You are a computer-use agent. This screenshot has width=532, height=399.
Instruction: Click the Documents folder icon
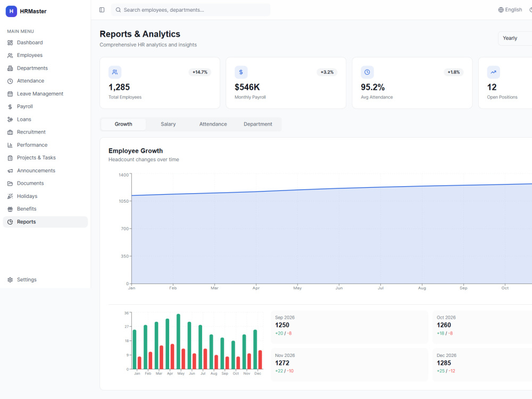(10, 184)
